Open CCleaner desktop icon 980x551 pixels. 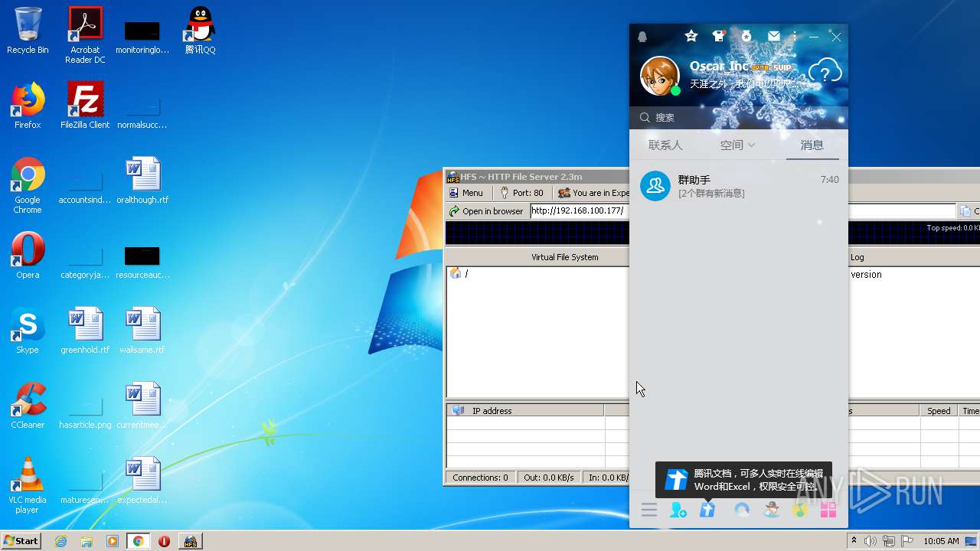(x=28, y=406)
